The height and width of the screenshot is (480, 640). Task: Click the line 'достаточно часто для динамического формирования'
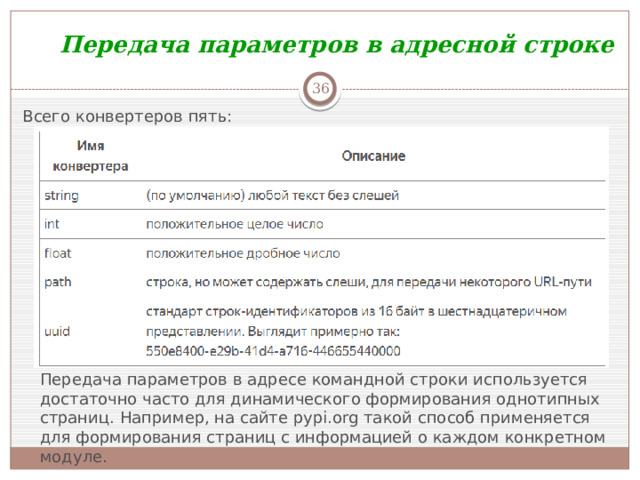pyautogui.click(x=320, y=399)
